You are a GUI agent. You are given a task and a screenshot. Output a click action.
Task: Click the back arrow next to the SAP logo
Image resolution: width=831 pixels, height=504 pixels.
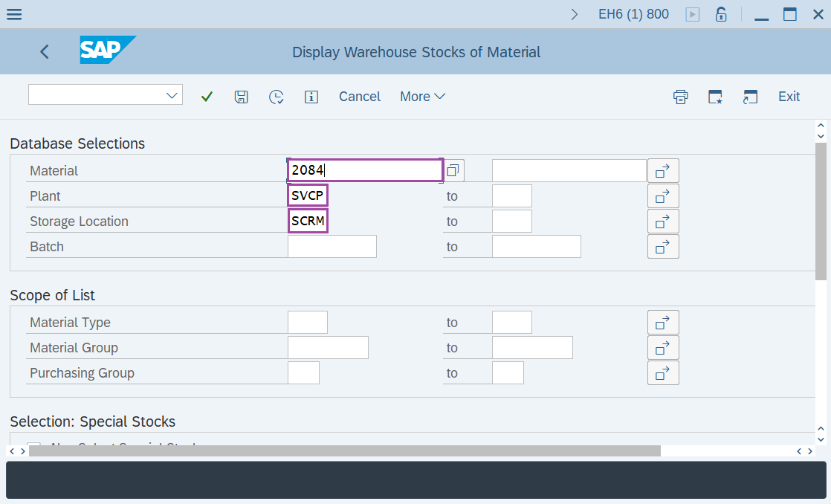tap(44, 51)
